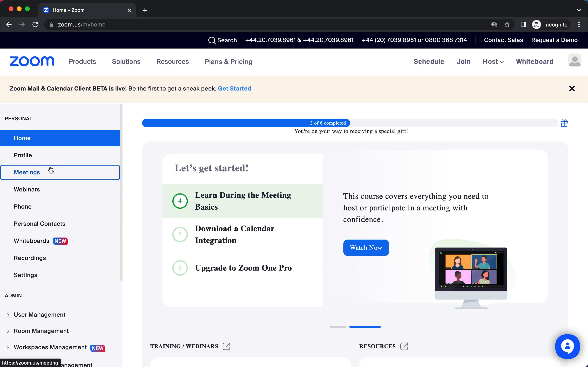588x367 pixels.
Task: Click the user profile avatar icon
Action: click(575, 61)
